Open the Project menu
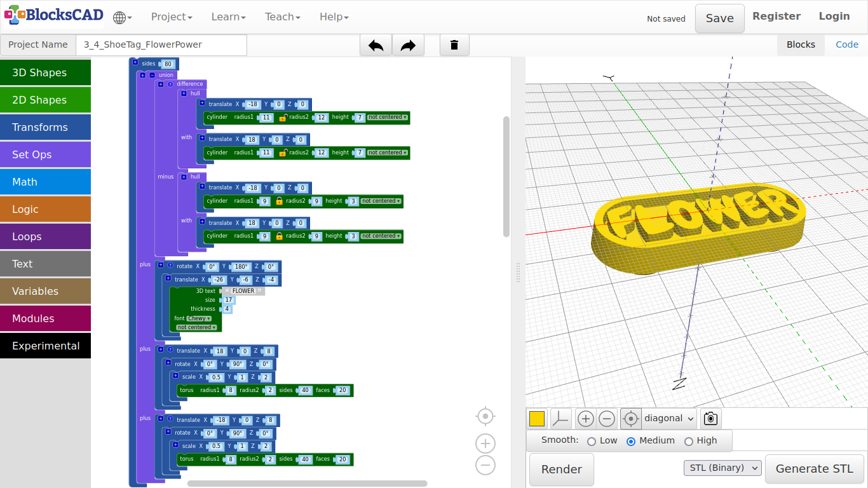Viewport: 868px width, 488px height. (171, 17)
